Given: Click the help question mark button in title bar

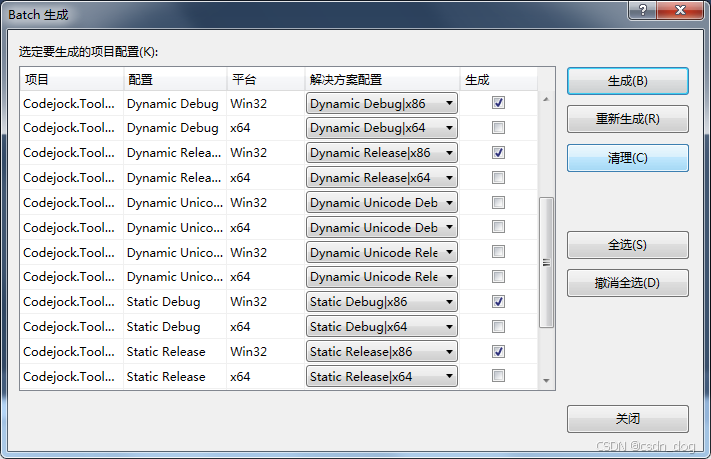Looking at the screenshot, I should (x=642, y=10).
